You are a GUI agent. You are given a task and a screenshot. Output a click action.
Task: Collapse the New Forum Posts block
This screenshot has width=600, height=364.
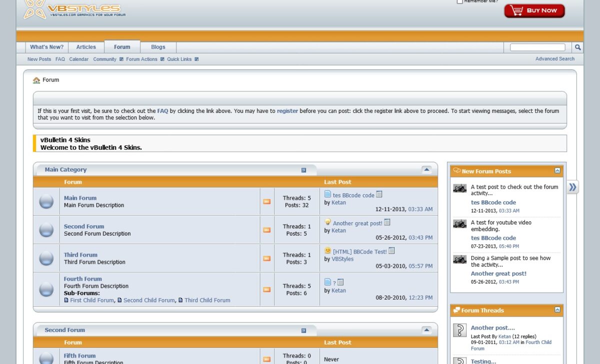click(557, 171)
